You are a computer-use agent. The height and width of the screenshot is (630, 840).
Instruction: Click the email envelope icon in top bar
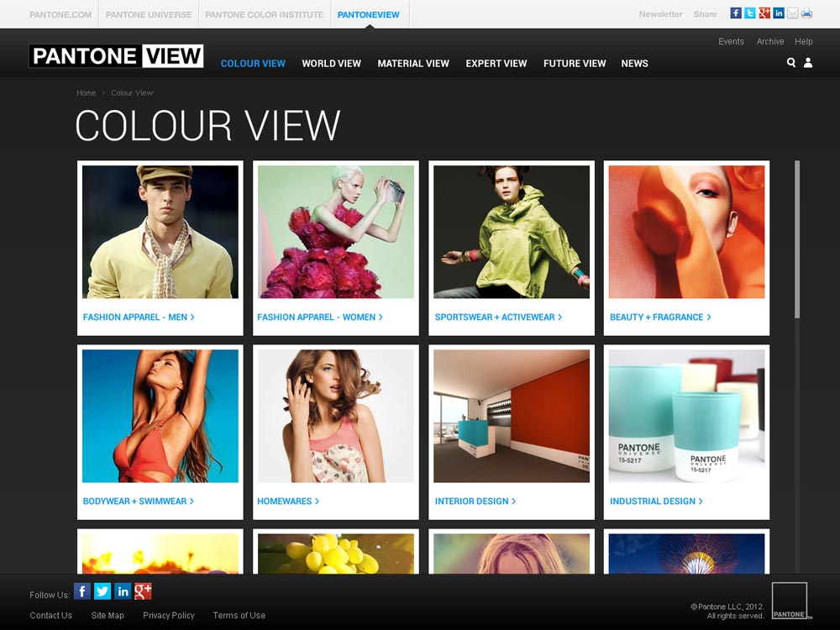point(792,13)
